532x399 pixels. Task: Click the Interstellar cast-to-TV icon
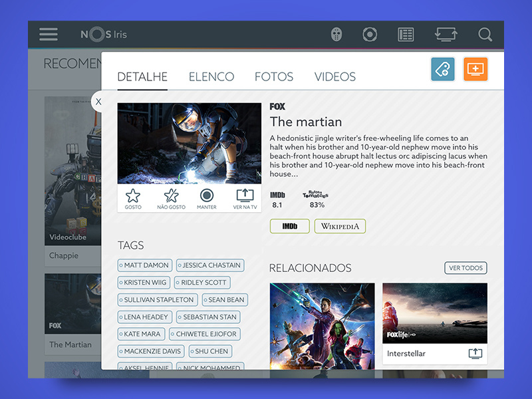[x=475, y=354]
